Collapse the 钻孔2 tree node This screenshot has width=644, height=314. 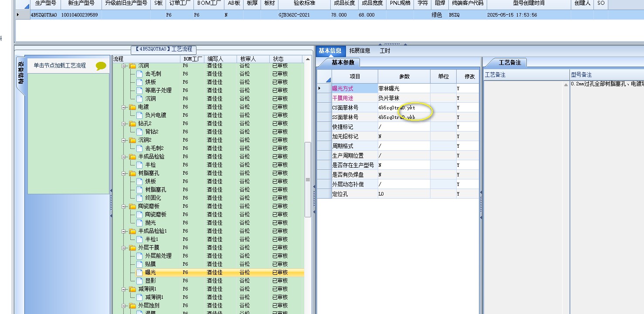124,124
